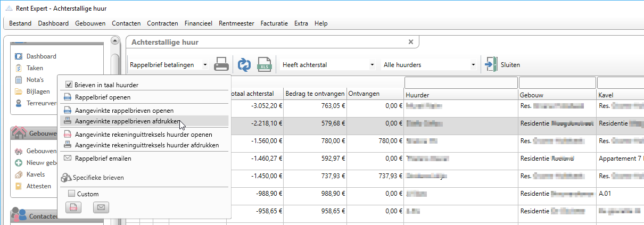Refresh the list with the blue arrows icon
The height and width of the screenshot is (225, 644).
(244, 65)
